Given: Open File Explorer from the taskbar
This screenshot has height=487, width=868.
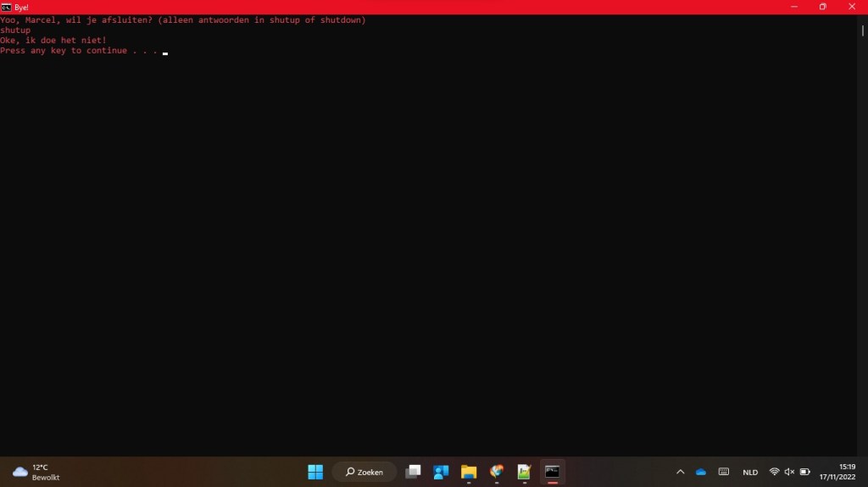Looking at the screenshot, I should click(469, 472).
